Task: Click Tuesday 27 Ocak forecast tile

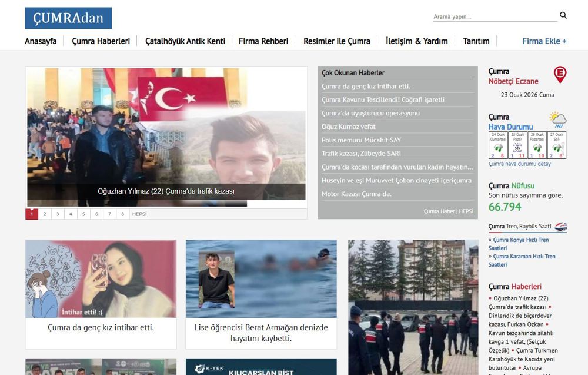Action: coord(557,145)
